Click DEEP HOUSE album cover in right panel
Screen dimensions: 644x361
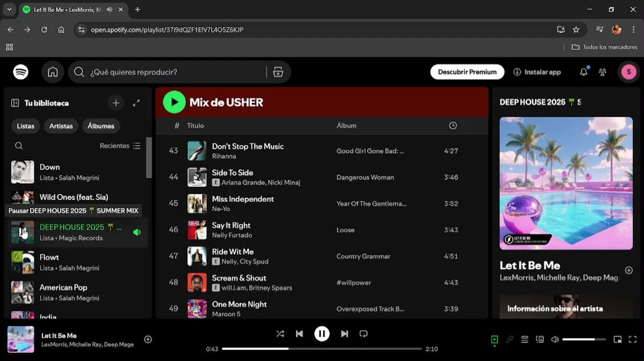coord(566,183)
